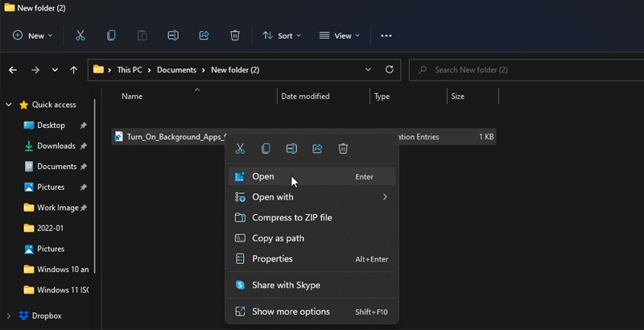Click the Delete trash icon in the top toolbar
Screen dimensions: 644x330
[235, 35]
